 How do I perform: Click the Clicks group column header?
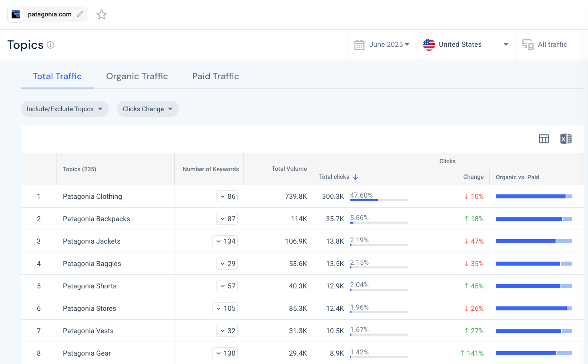point(448,161)
